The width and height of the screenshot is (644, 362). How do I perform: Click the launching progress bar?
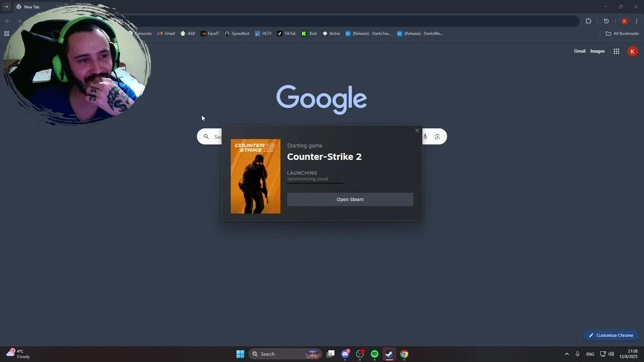click(x=316, y=184)
